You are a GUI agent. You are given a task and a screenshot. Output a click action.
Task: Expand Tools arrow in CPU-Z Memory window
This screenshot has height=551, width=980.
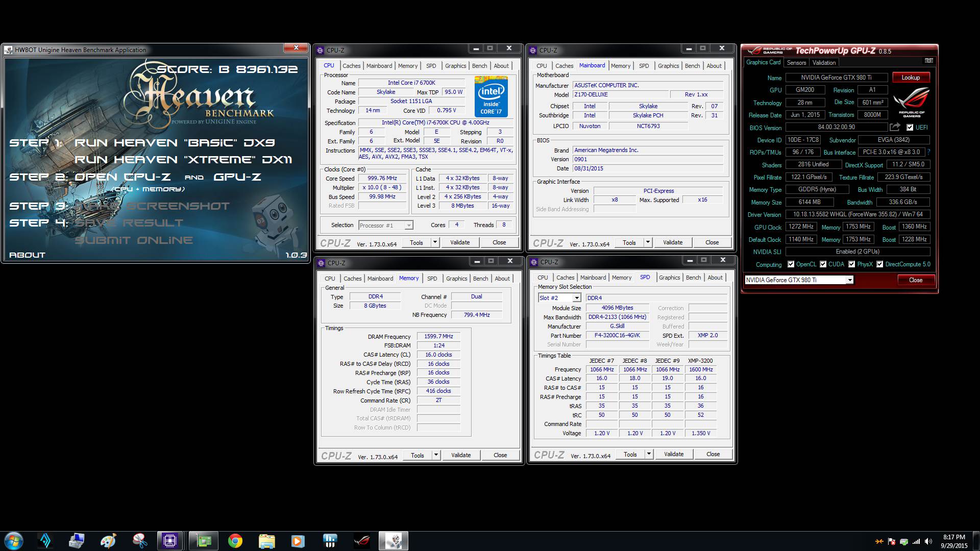(436, 455)
